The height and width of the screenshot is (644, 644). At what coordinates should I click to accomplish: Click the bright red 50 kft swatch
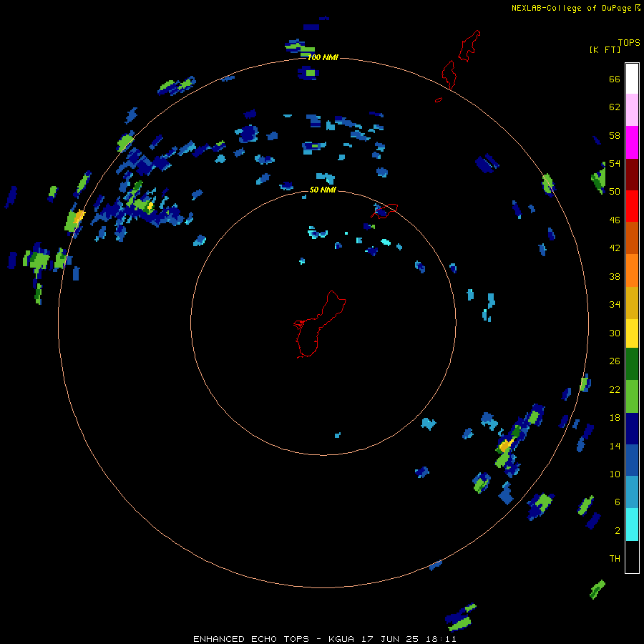(632, 206)
